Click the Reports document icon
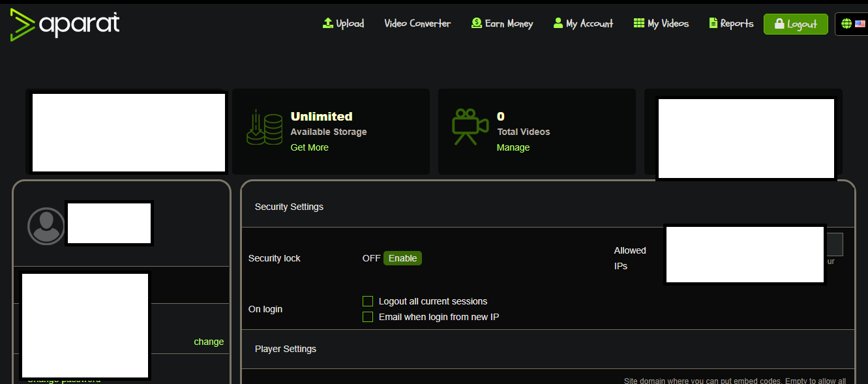 point(713,23)
